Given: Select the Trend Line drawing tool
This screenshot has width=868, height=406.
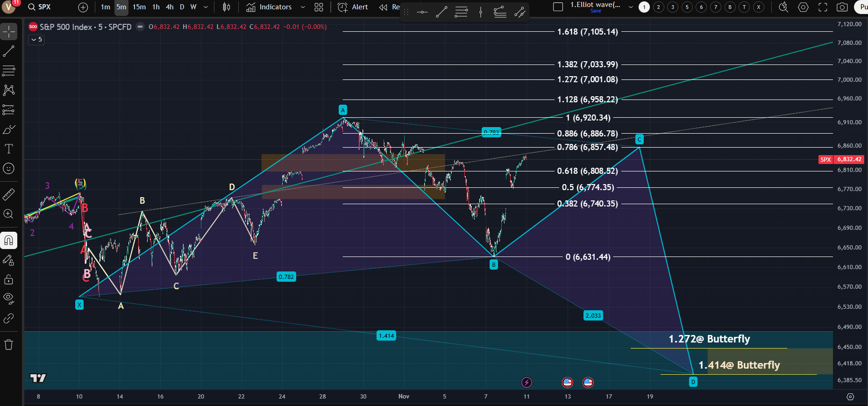Looking at the screenshot, I should tap(9, 51).
